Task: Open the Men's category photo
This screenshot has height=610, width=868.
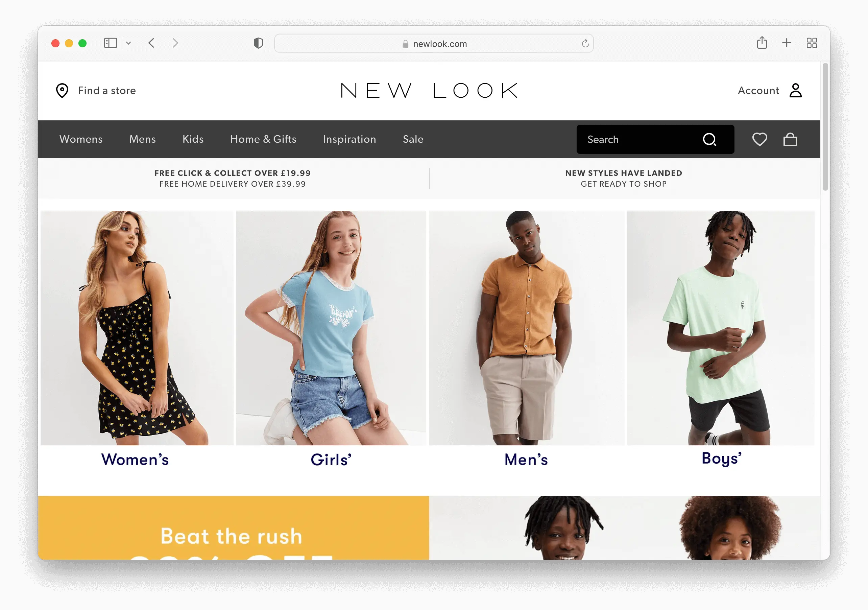Action: tap(526, 328)
